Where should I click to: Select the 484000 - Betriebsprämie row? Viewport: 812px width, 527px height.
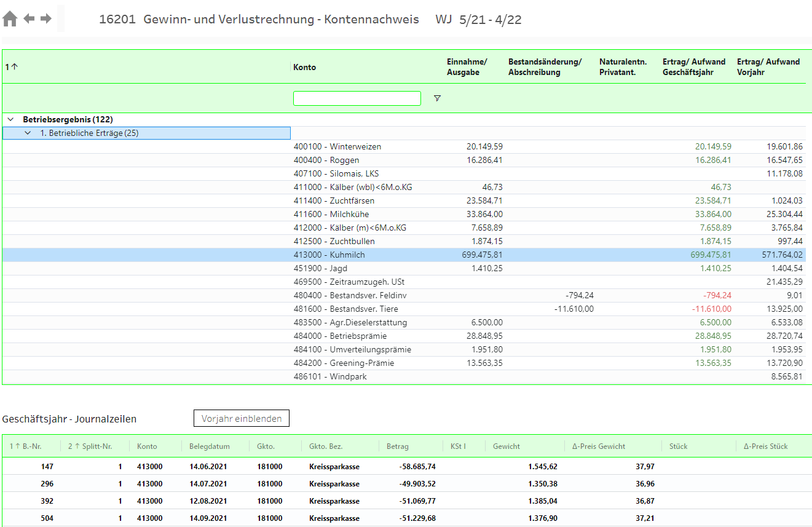(x=340, y=336)
